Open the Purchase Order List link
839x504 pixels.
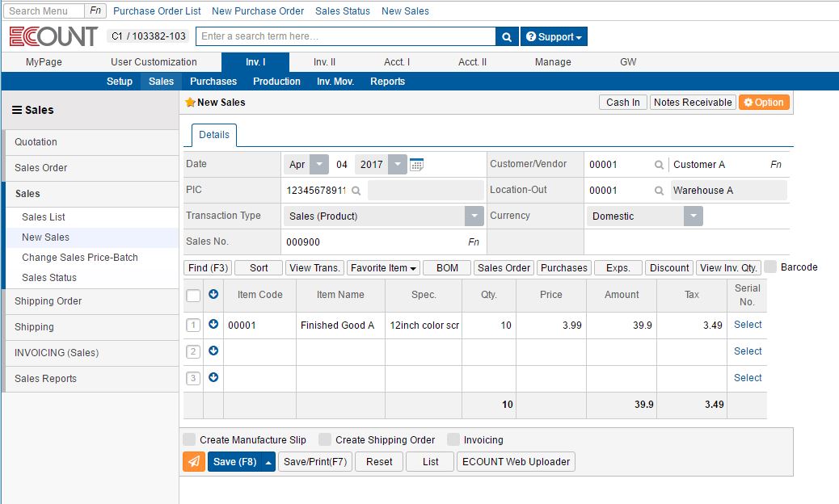coord(157,10)
